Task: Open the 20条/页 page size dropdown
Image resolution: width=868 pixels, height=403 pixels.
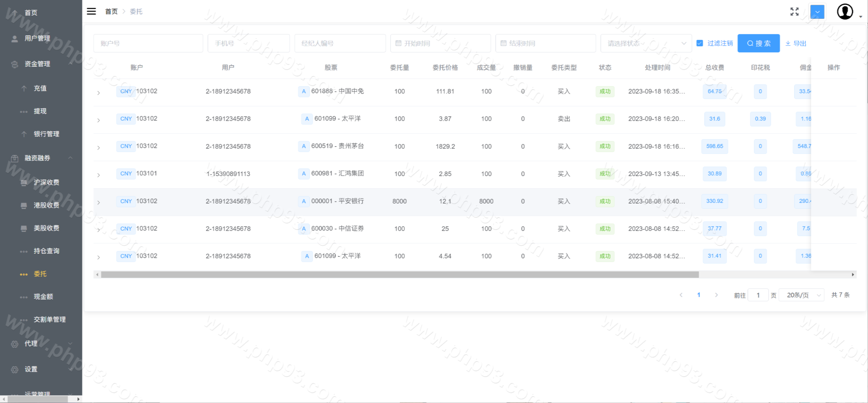Action: click(x=802, y=295)
